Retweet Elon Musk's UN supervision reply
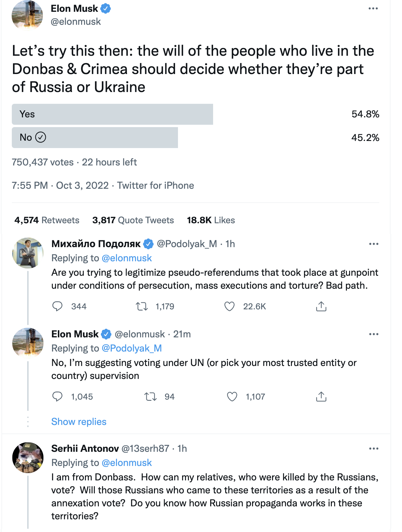This screenshot has width=402, height=532. (x=150, y=397)
